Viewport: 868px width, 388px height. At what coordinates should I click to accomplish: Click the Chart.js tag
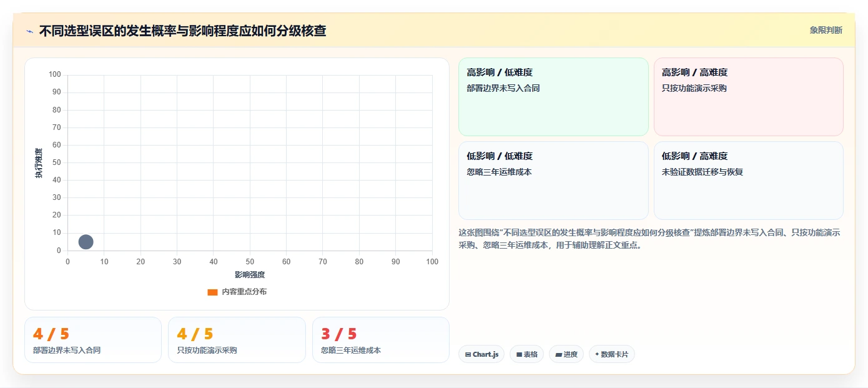(481, 354)
